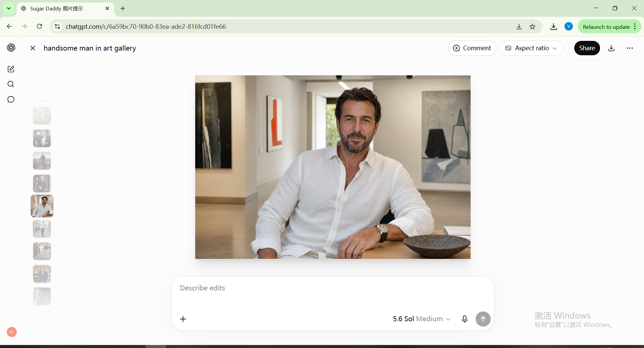Select the highlighted white-shirt gallery thumbnail
Viewport: 644px width, 348px height.
[42, 206]
